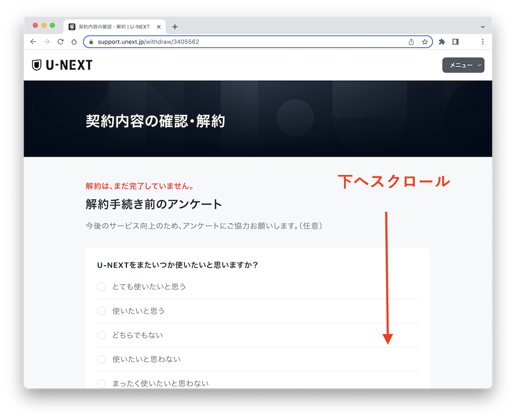Screen dimensions: 516x420
Task: Click the bookmark star icon
Action: point(424,42)
